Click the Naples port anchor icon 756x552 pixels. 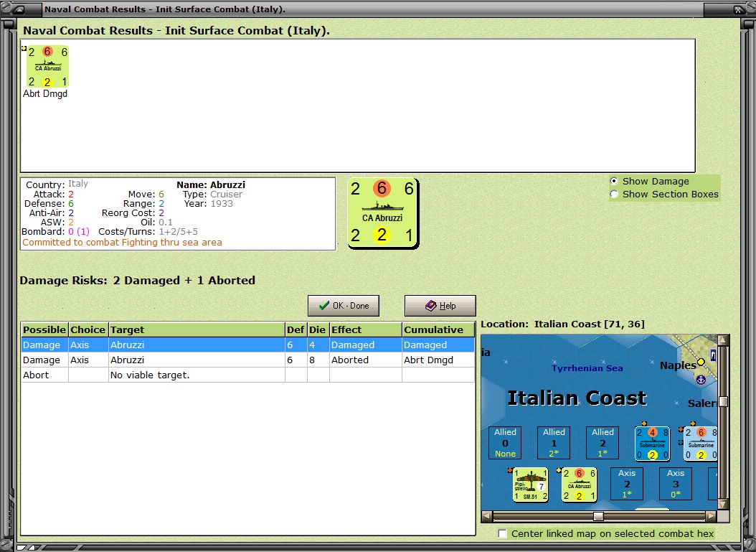tap(701, 380)
